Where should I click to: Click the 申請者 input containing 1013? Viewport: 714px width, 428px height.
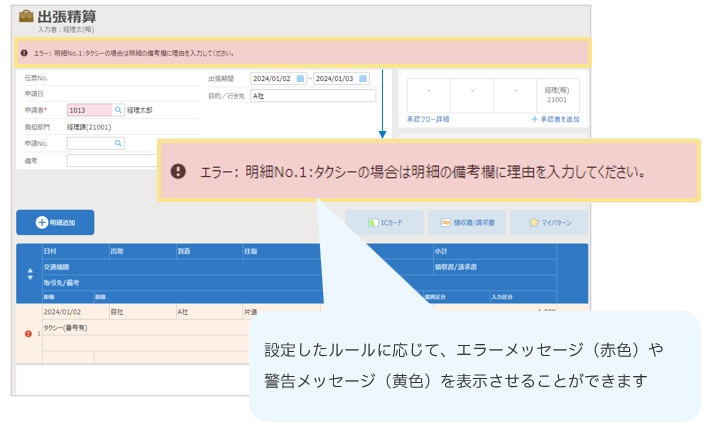(x=89, y=110)
